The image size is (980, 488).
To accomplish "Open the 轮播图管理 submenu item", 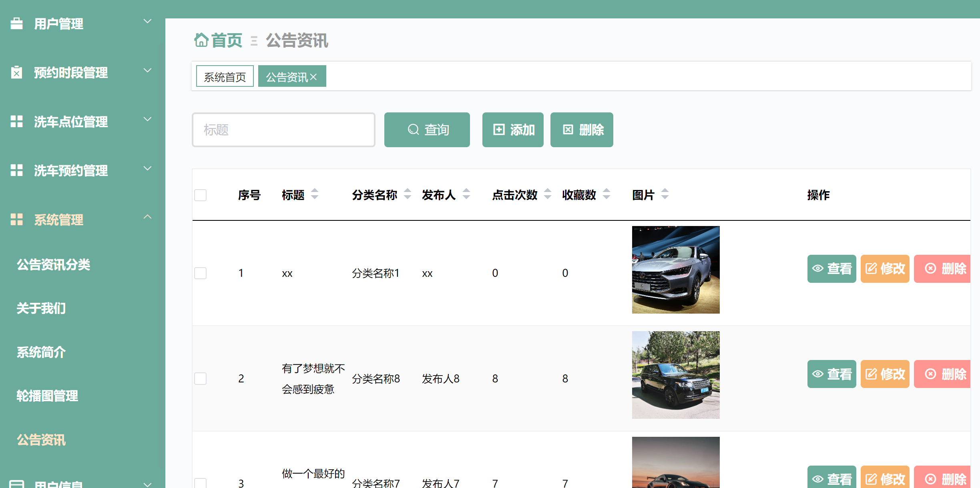I will pyautogui.click(x=47, y=396).
